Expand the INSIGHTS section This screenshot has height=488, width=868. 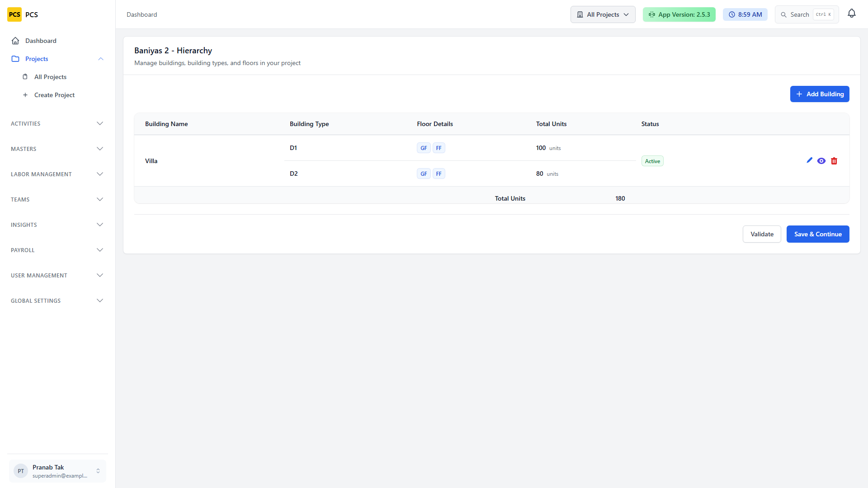click(57, 225)
